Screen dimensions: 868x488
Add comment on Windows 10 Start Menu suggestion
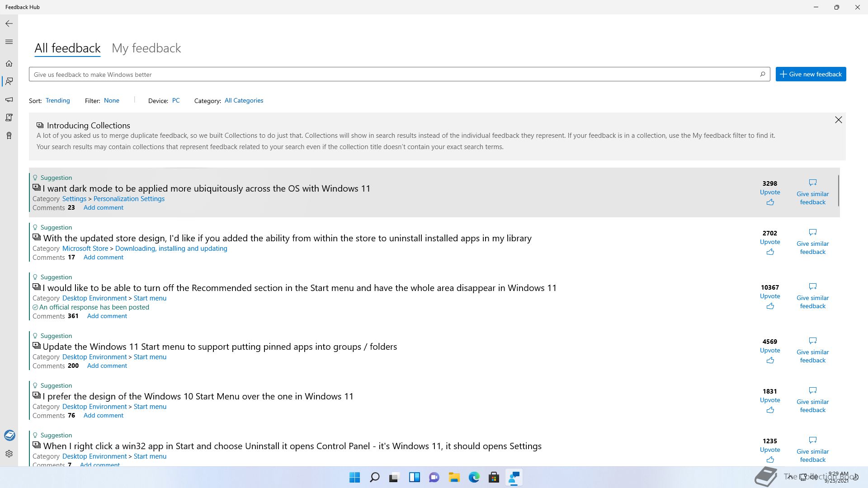pyautogui.click(x=103, y=416)
